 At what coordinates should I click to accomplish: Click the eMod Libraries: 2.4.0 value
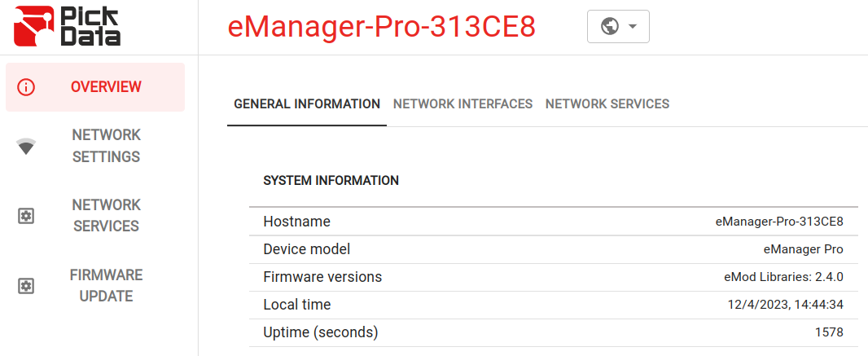pos(784,277)
